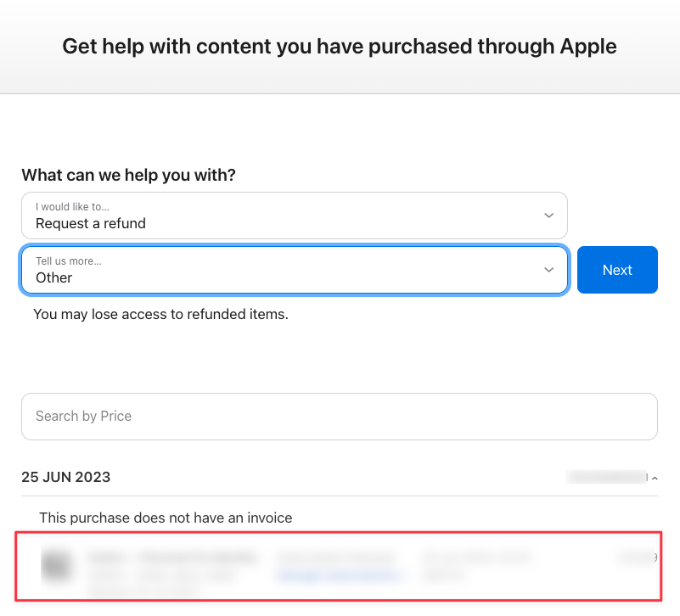This screenshot has width=680, height=616.
Task: Click the "You may lose access" notice
Action: click(160, 314)
